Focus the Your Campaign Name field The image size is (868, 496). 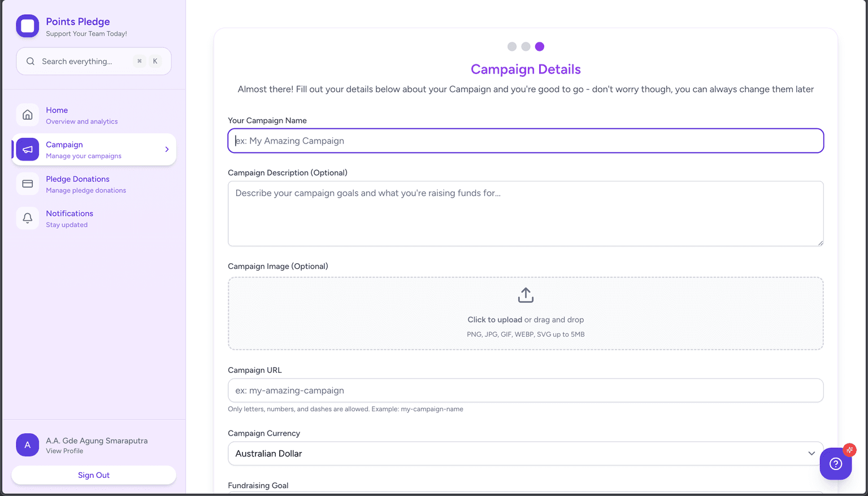(x=526, y=141)
